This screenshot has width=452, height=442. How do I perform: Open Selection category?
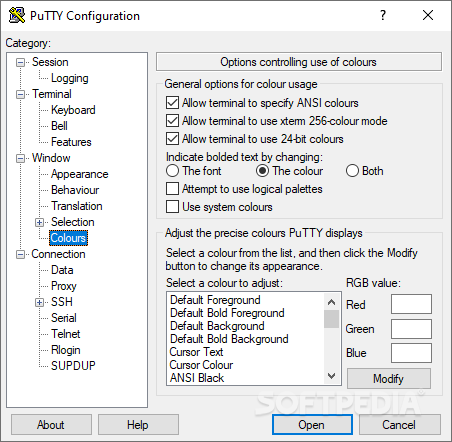(x=73, y=222)
